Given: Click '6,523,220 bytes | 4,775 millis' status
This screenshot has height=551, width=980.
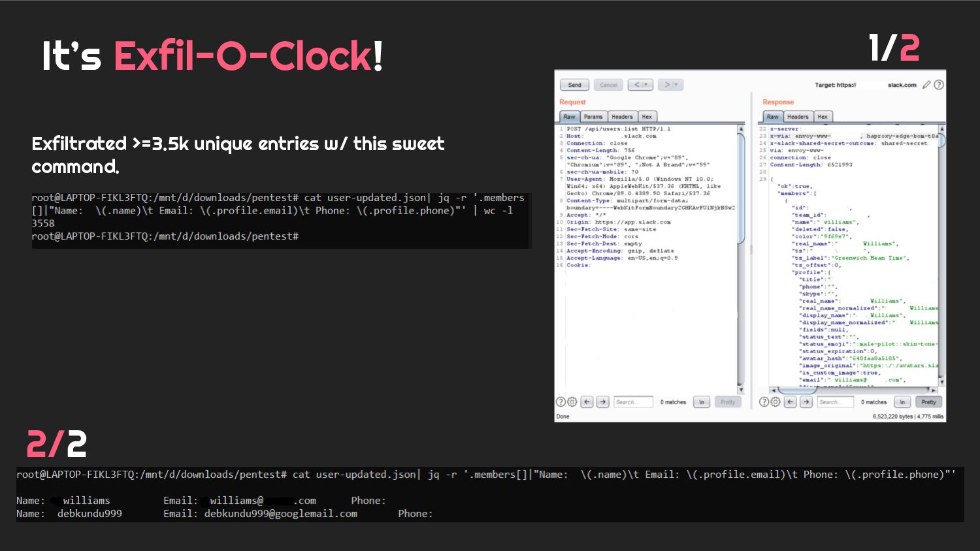Looking at the screenshot, I should pyautogui.click(x=908, y=417).
